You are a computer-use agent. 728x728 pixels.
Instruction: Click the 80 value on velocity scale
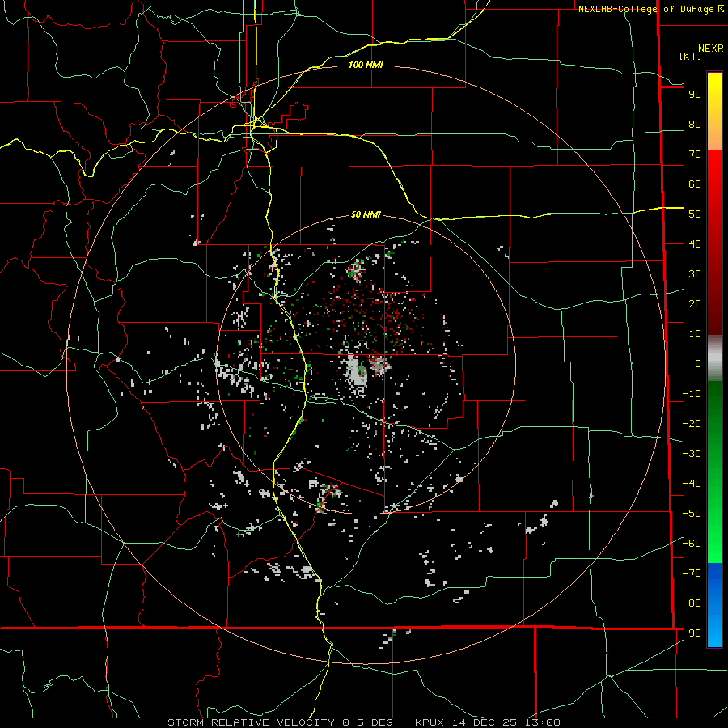(x=695, y=125)
